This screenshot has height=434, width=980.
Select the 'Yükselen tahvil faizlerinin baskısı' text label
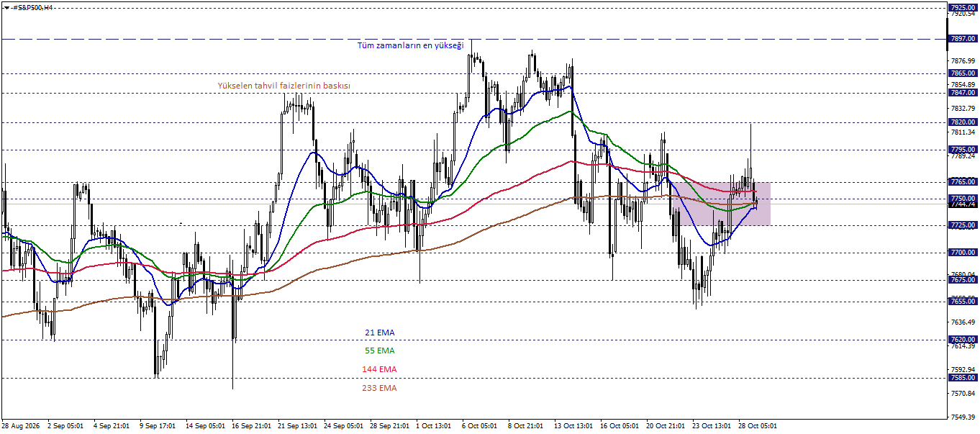284,86
